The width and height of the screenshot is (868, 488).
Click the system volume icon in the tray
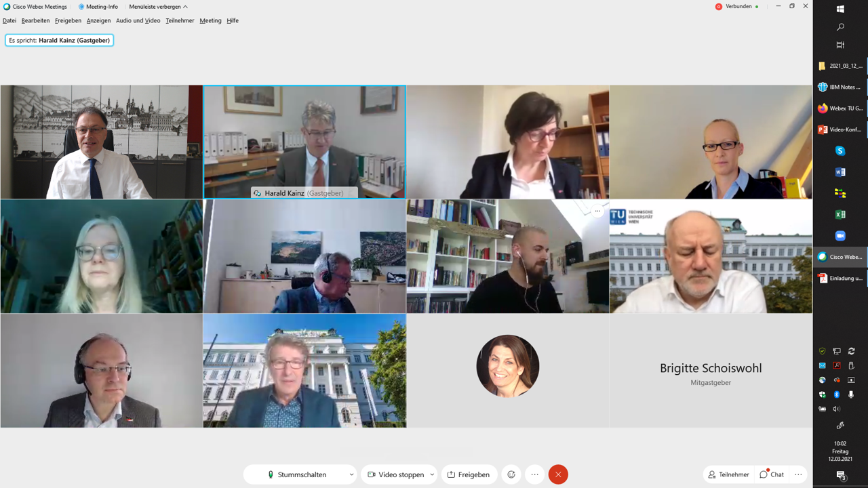coord(837,409)
